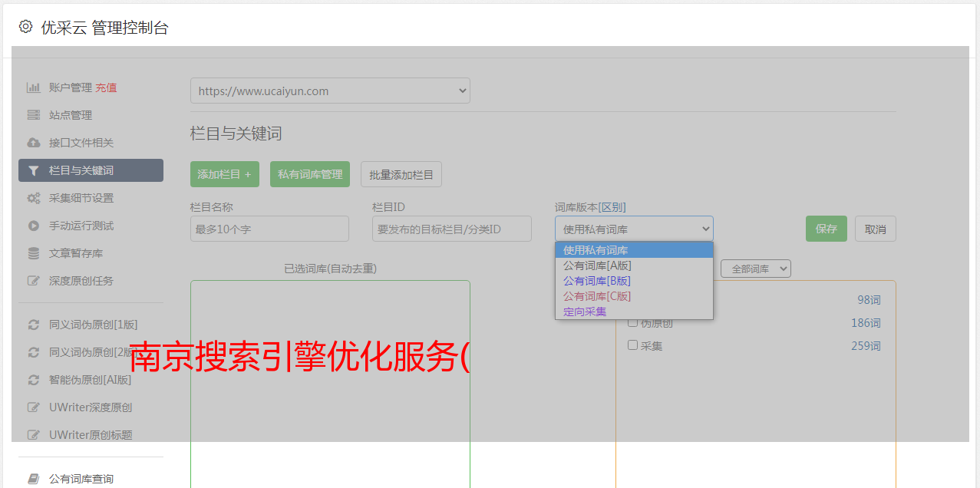Click the edit icon for UWriter深度原创
This screenshot has width=980, height=488.
(33, 407)
